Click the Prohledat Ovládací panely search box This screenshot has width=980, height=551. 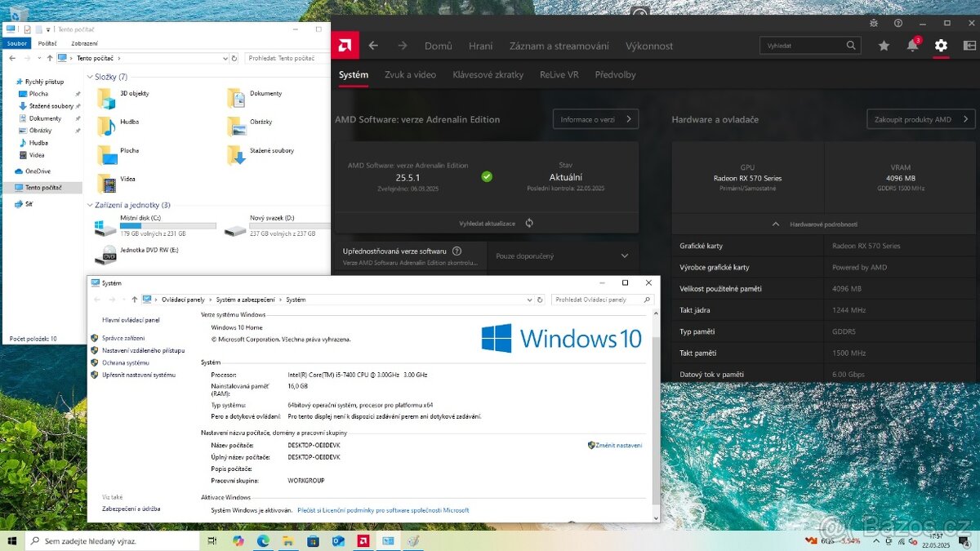603,300
